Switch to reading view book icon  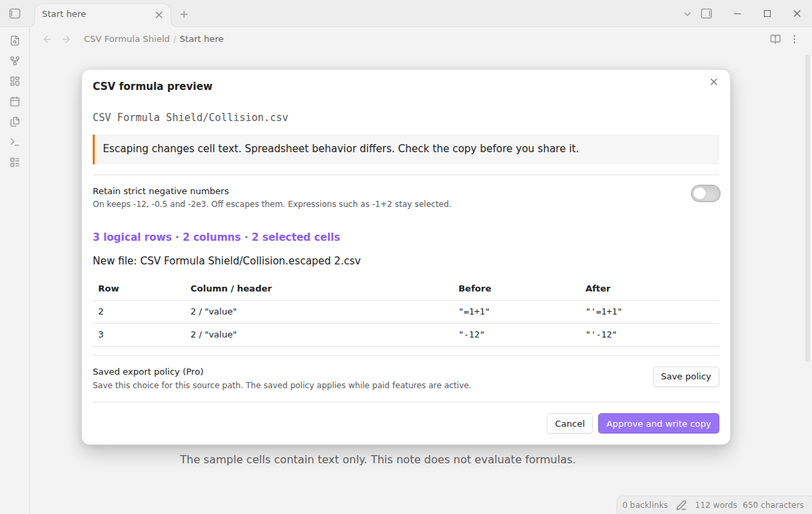[x=775, y=39]
